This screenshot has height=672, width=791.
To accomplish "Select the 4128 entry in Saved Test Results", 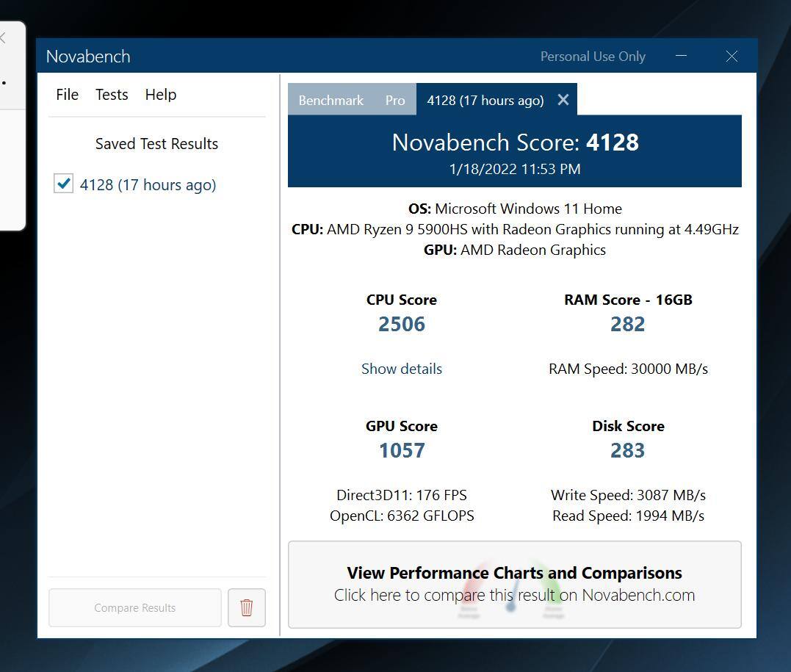I will pyautogui.click(x=148, y=185).
